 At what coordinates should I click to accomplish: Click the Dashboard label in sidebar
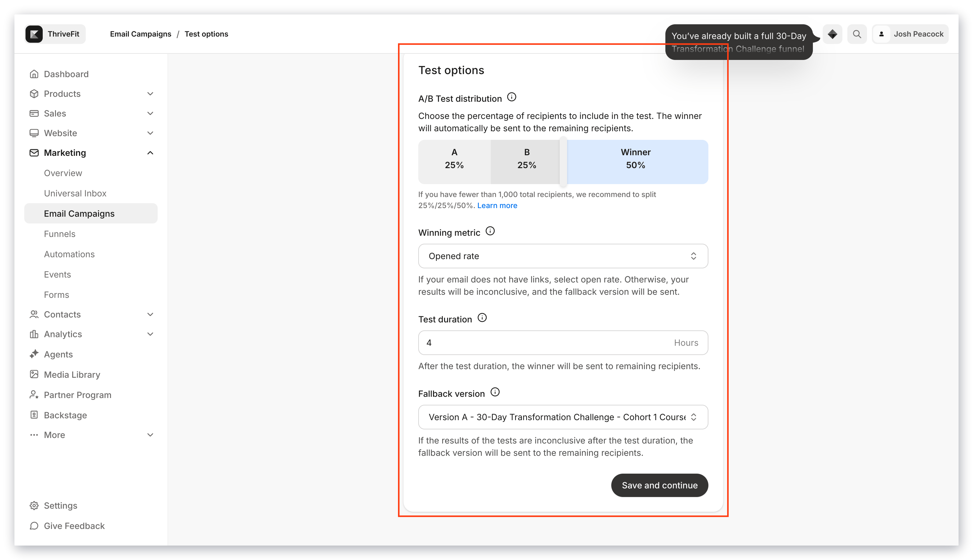point(66,74)
